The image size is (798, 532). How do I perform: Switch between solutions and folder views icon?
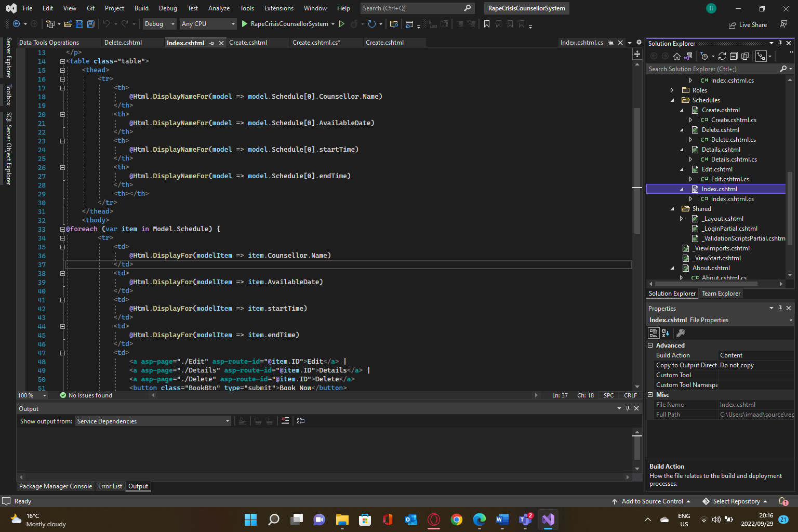click(688, 56)
